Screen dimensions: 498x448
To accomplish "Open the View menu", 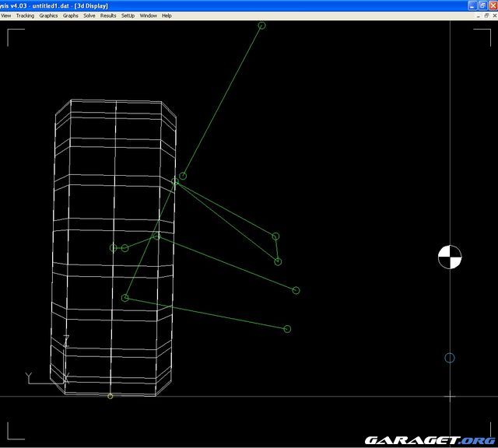I will coord(5,16).
